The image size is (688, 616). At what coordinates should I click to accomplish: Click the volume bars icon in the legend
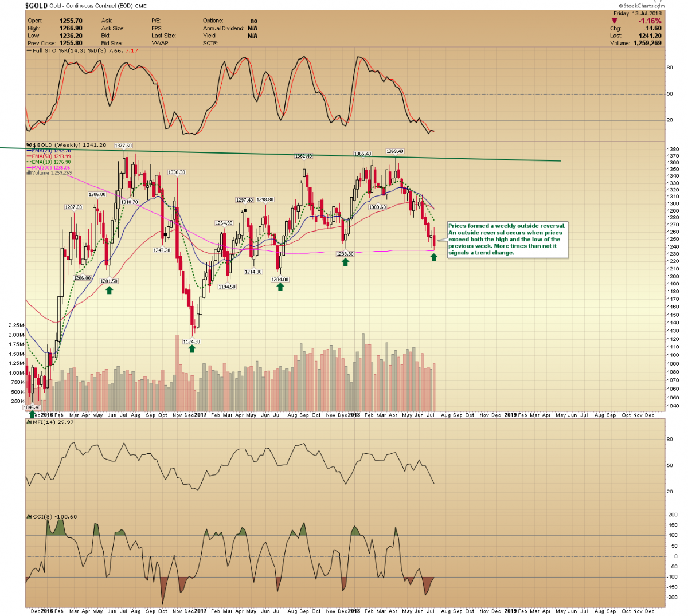(29, 172)
